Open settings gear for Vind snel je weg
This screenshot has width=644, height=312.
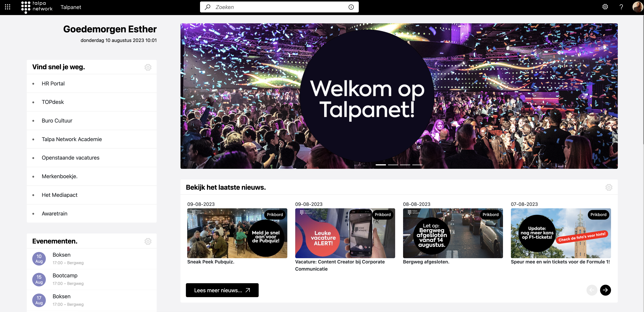click(148, 67)
